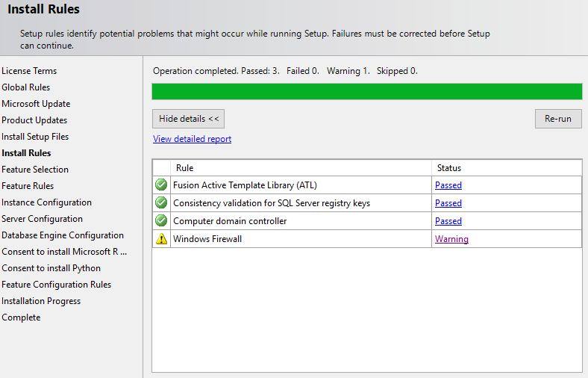
Task: Open the View detailed report link
Action: [x=192, y=139]
